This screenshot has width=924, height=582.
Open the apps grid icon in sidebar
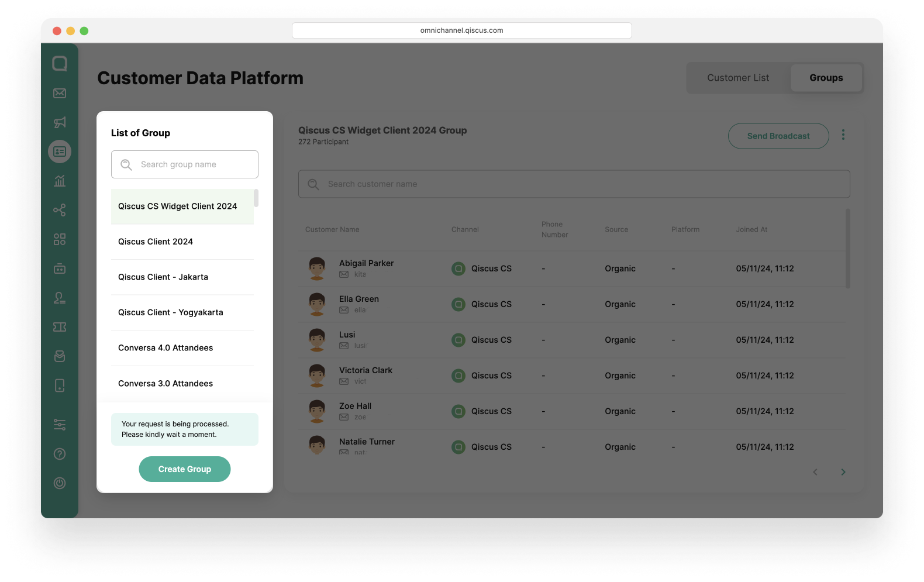[60, 239]
